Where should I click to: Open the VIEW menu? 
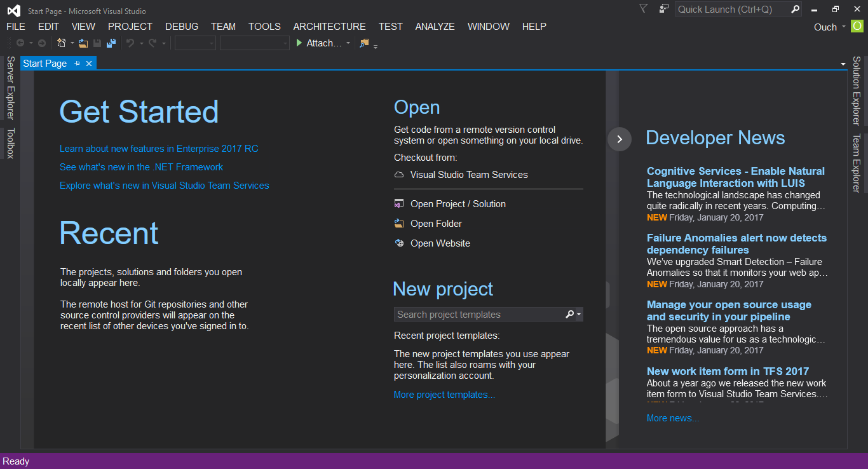coord(83,27)
